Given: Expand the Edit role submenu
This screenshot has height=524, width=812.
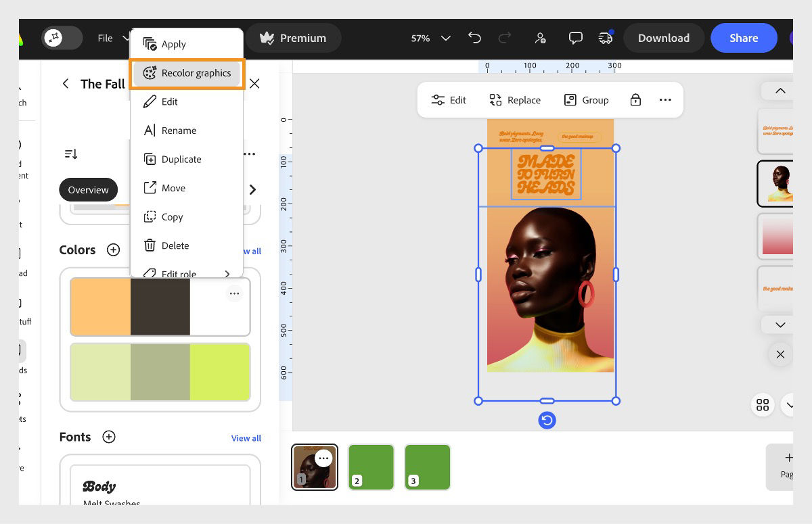Looking at the screenshot, I should (186, 272).
